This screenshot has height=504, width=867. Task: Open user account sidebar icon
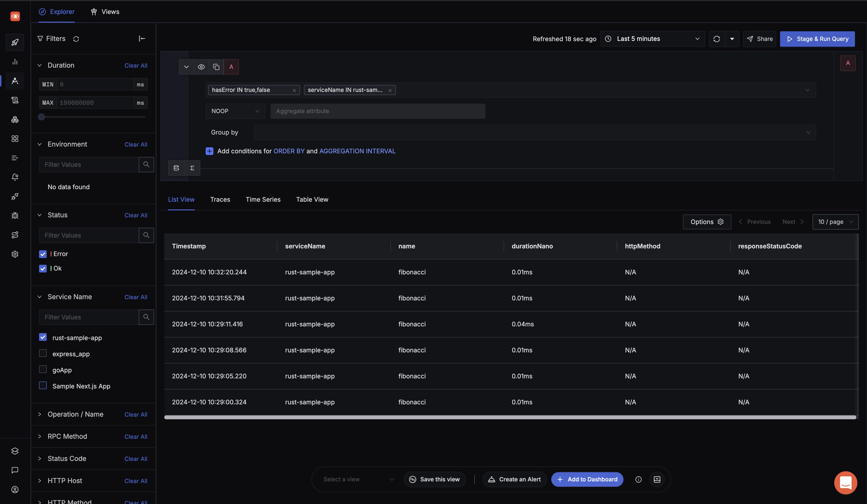tap(15, 490)
